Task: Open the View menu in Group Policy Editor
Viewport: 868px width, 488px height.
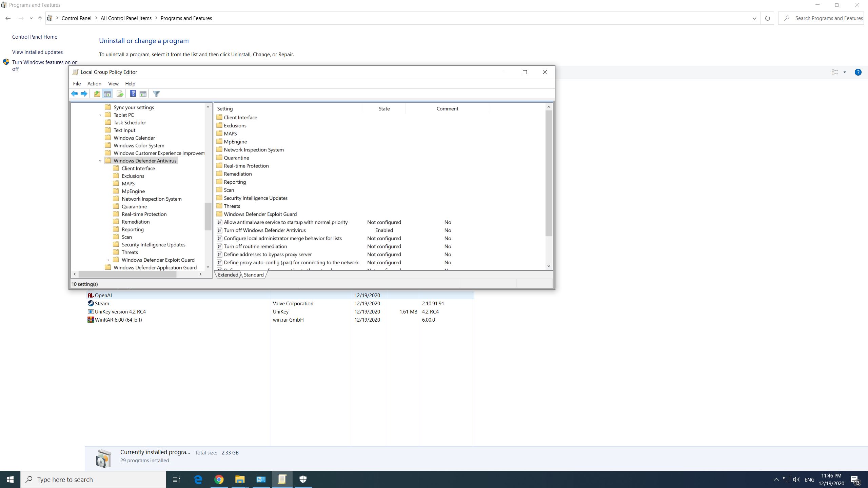Action: tap(113, 83)
